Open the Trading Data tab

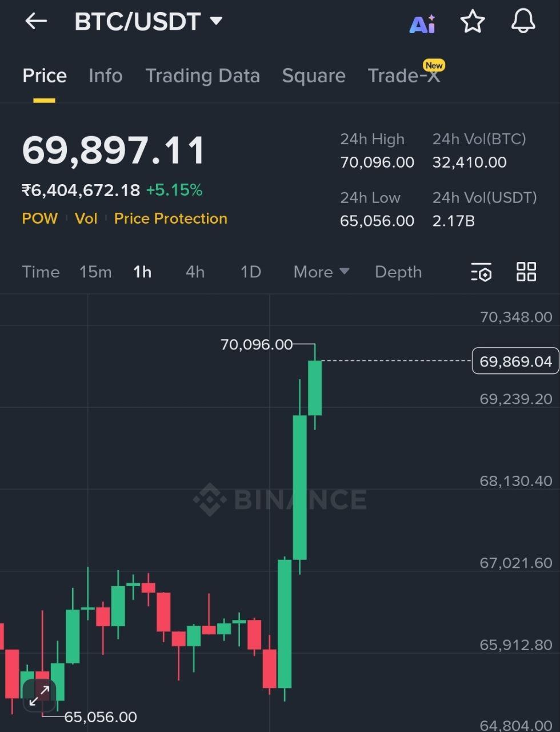coord(202,76)
